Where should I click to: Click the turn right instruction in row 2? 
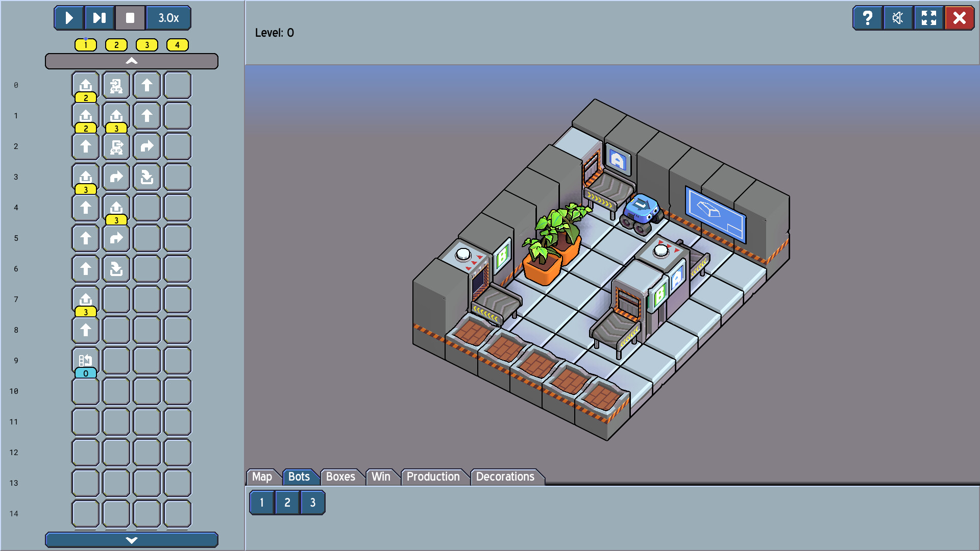click(146, 146)
